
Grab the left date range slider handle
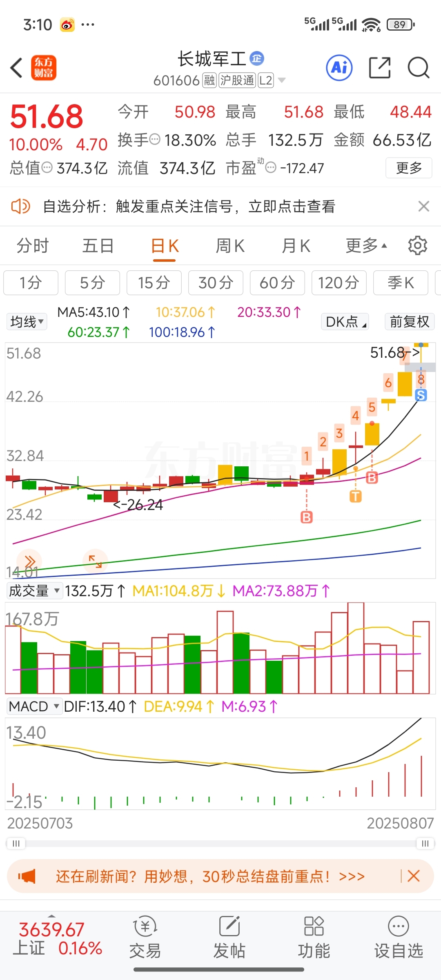point(16,844)
